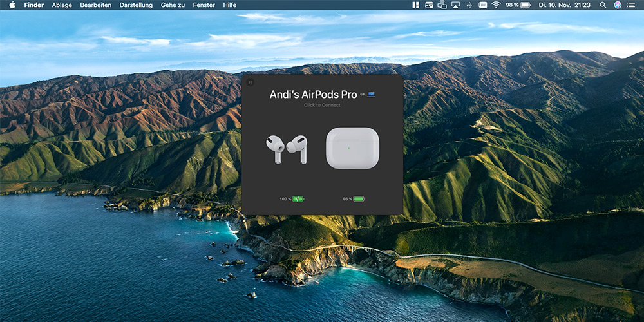Click the AirPods charging case image
The height and width of the screenshot is (322, 644).
(352, 148)
